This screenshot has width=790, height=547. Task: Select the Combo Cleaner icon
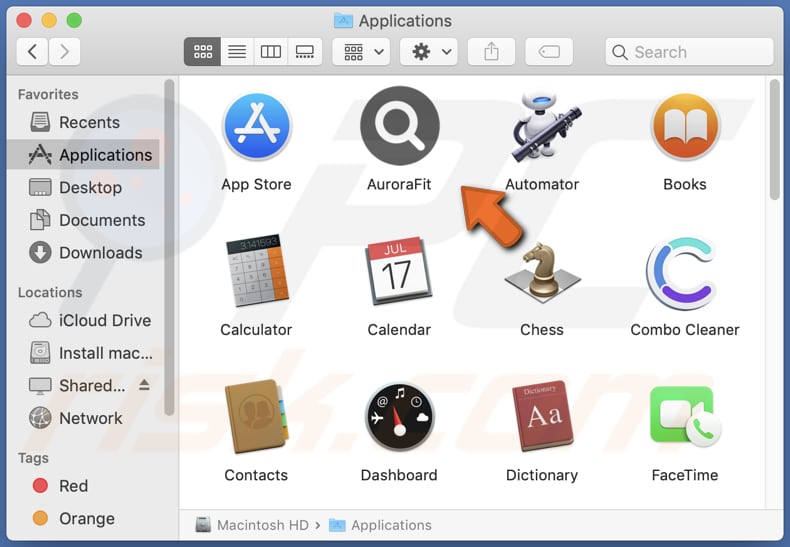click(x=682, y=273)
